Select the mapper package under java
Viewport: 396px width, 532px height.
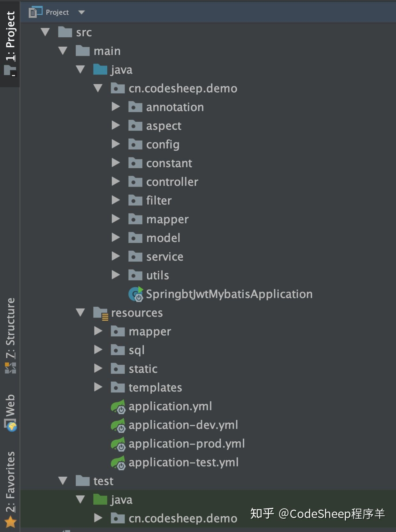click(x=167, y=219)
